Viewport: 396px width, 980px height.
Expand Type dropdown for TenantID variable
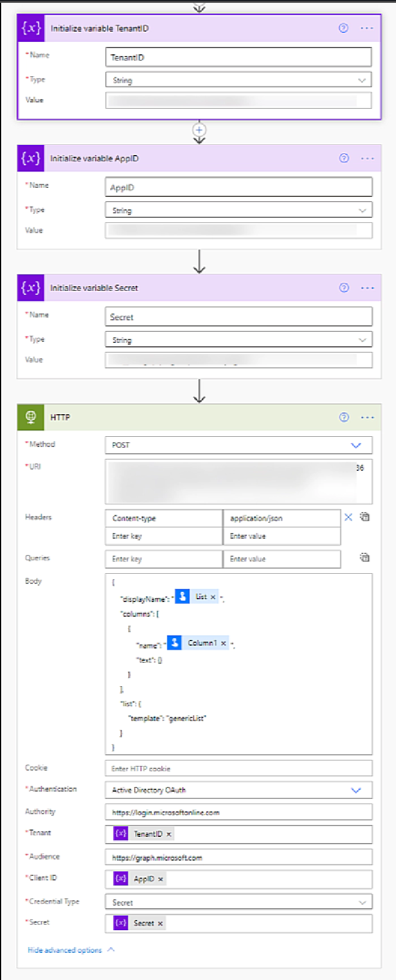[x=362, y=80]
